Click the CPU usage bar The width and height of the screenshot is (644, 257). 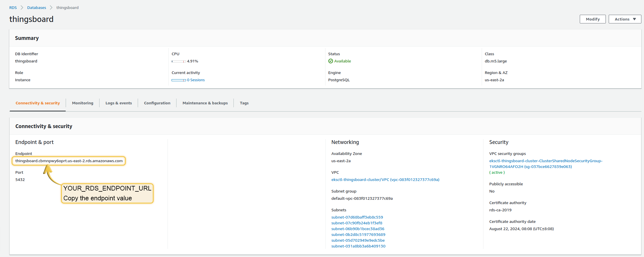click(x=179, y=61)
